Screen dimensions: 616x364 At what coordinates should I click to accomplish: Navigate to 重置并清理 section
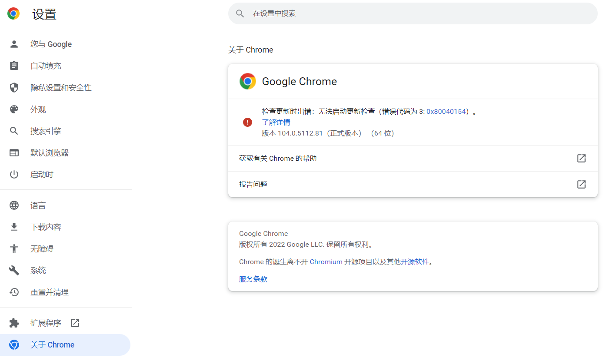(x=50, y=292)
